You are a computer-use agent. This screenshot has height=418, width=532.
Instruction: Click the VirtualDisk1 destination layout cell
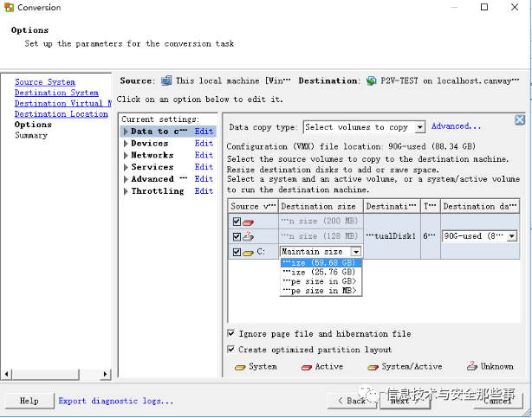(x=392, y=236)
